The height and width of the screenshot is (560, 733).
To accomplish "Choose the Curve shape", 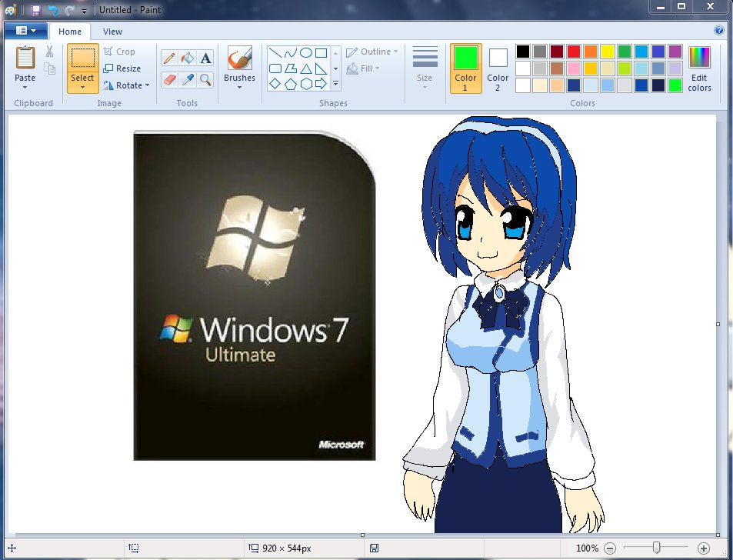I will point(290,53).
